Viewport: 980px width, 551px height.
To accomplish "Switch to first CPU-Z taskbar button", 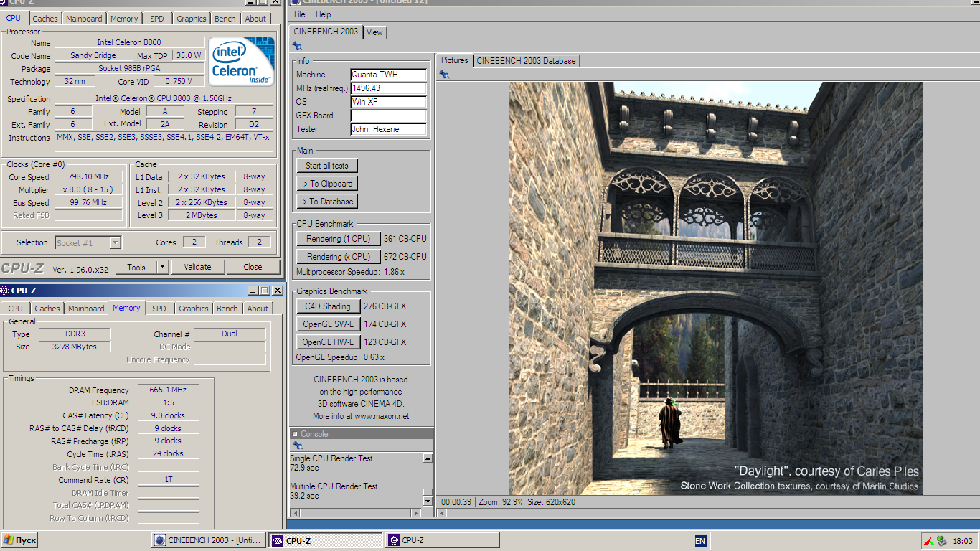I will pyautogui.click(x=326, y=540).
